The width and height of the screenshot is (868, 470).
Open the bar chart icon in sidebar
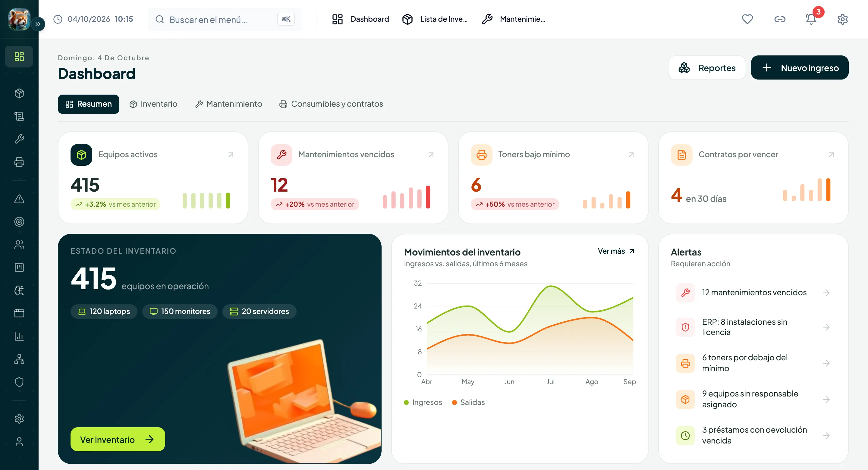19,336
